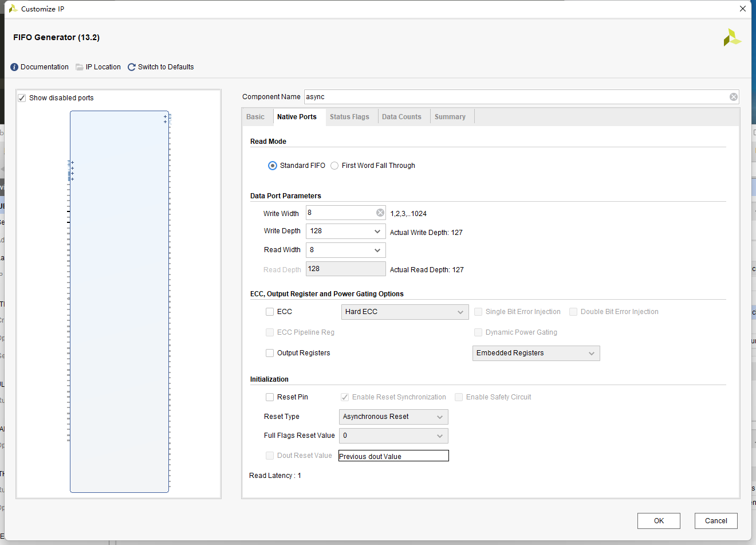This screenshot has height=545, width=756.
Task: Open the Documentation link
Action: coord(45,67)
